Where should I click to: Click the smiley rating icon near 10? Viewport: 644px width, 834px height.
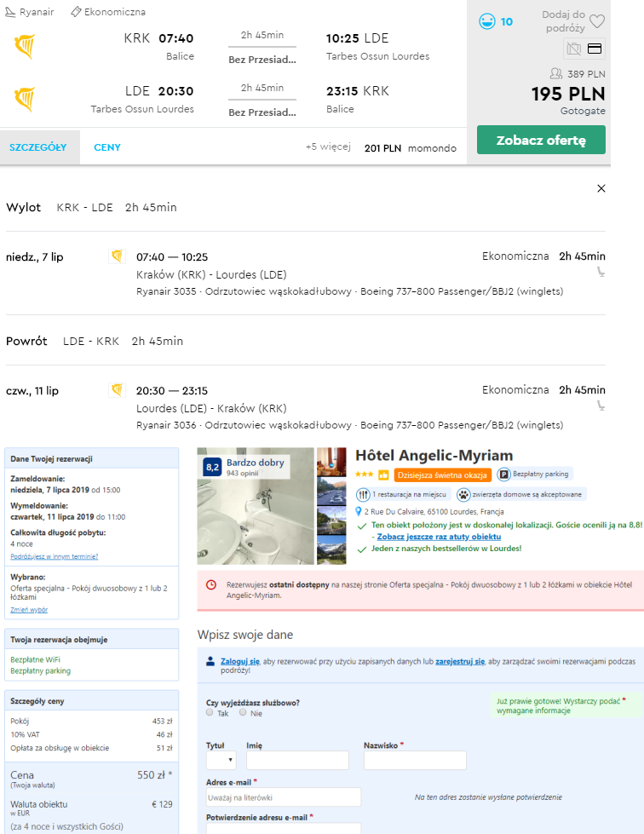pos(486,21)
